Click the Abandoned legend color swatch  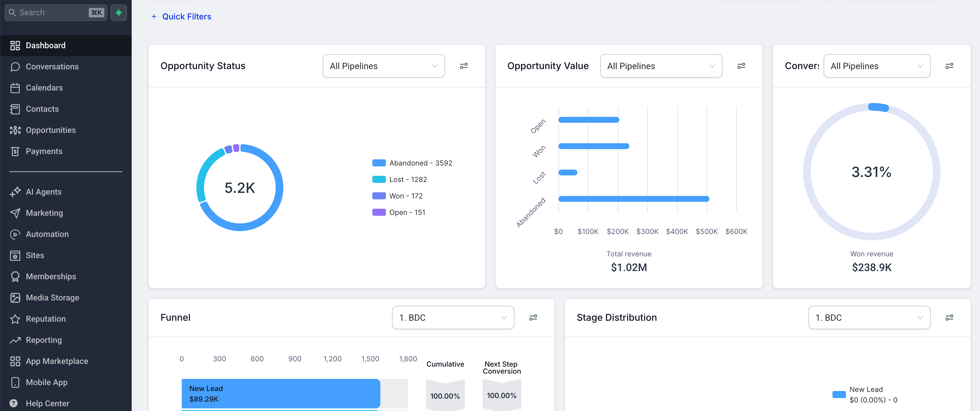[x=379, y=163]
